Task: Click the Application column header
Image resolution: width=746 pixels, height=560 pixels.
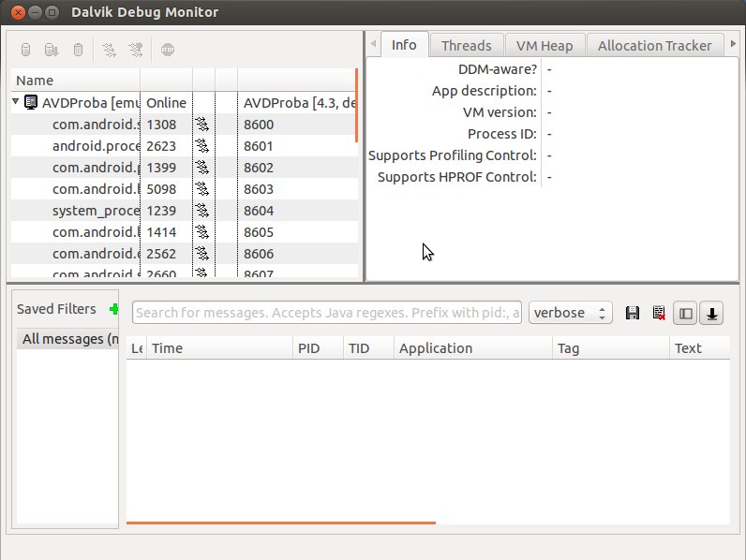Action: tap(473, 348)
